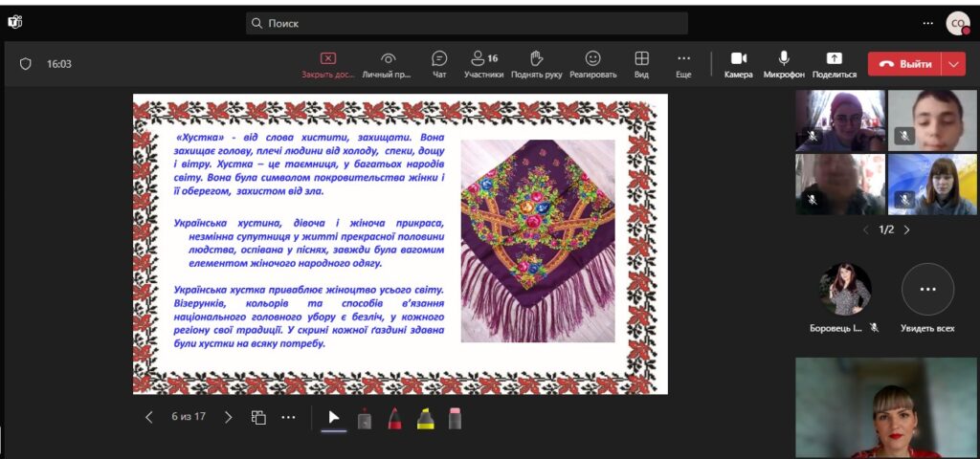Open the View layout options
Image resolution: width=980 pixels, height=459 pixels.
pyautogui.click(x=641, y=63)
